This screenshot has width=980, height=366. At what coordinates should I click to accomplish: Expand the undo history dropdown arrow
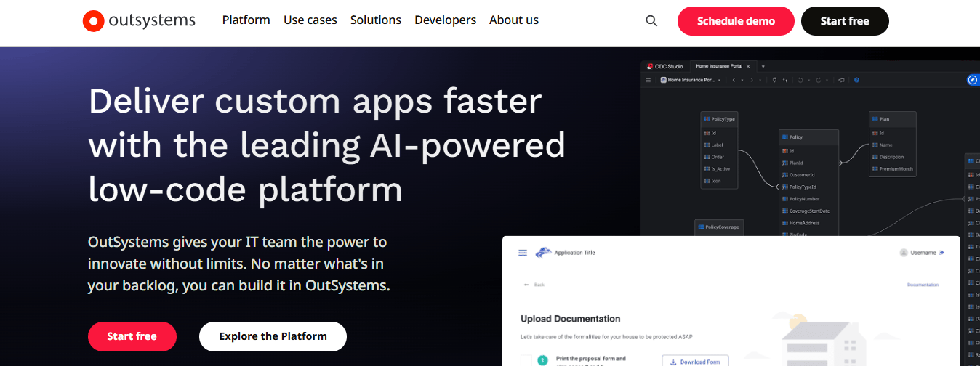pos(809,80)
